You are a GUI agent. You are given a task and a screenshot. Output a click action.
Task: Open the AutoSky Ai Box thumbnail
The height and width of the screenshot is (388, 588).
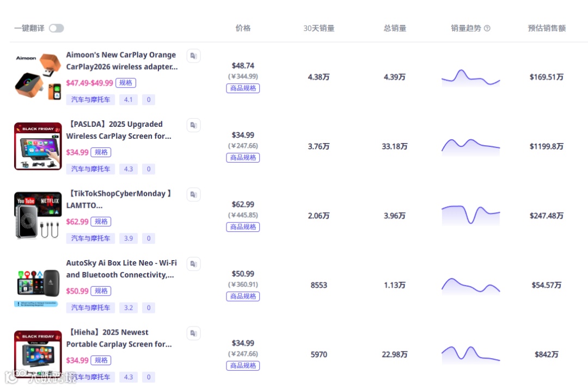38,285
